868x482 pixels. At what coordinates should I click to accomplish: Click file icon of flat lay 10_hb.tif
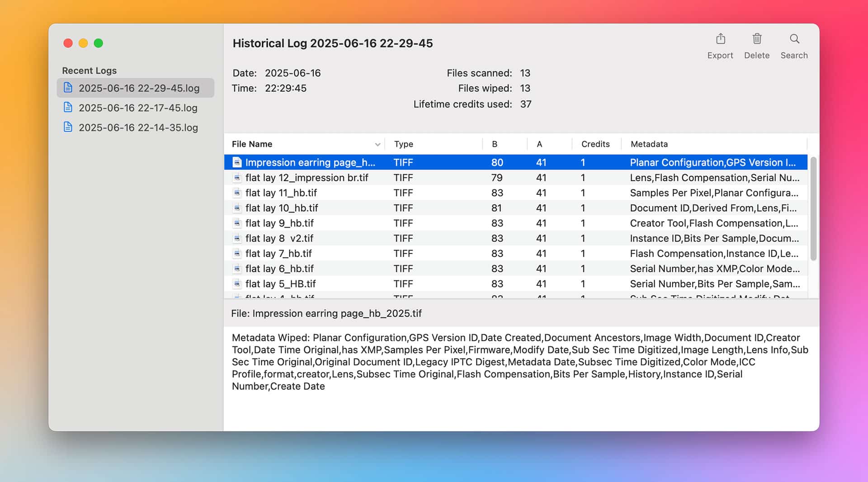point(237,208)
